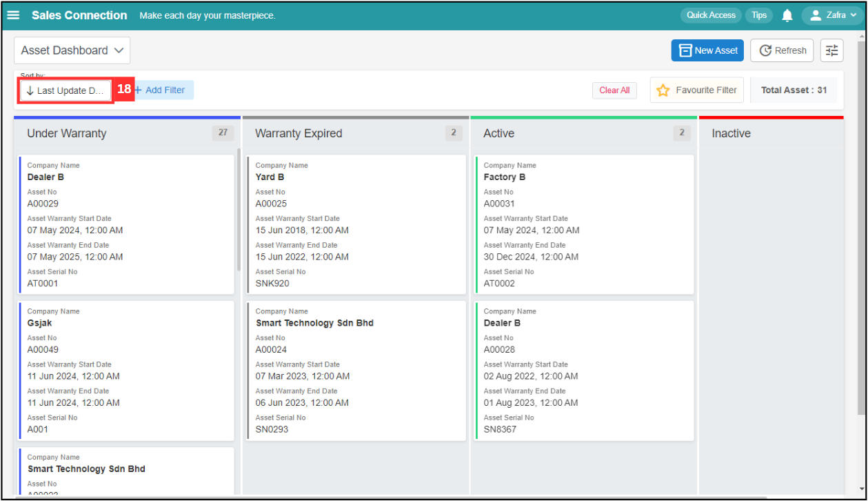Click the Active column count badge
This screenshot has width=868, height=501.
pos(682,133)
